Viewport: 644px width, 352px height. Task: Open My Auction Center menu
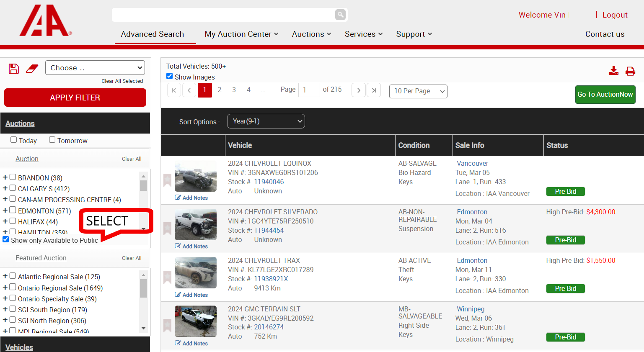[242, 34]
